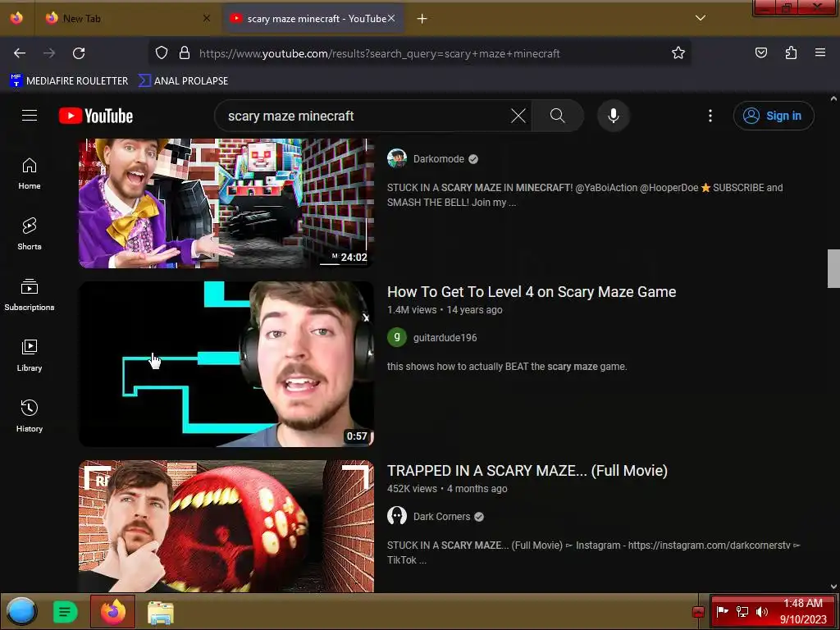This screenshot has height=630, width=840.
Task: Open a new tab with plus button
Action: pyautogui.click(x=422, y=19)
